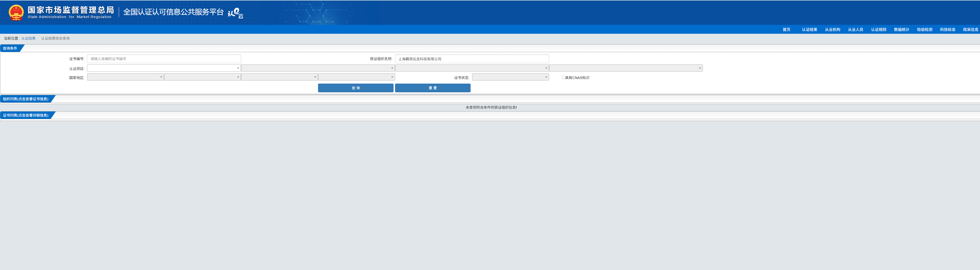Click the 组织列表(点击查看证书信息) header
This screenshot has height=270, width=980.
pos(26,99)
